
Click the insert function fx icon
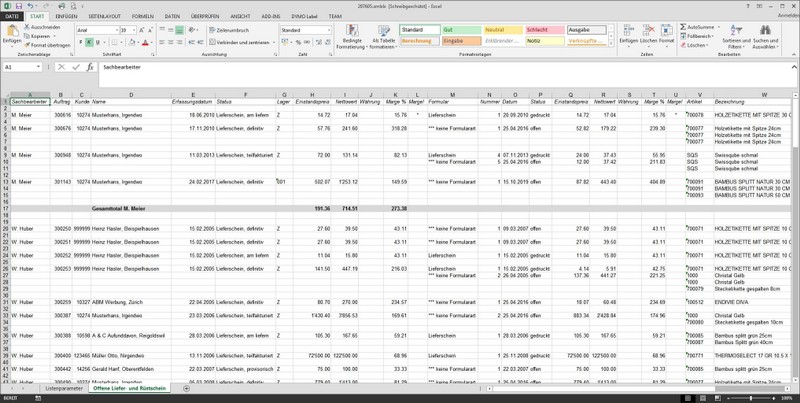point(90,67)
